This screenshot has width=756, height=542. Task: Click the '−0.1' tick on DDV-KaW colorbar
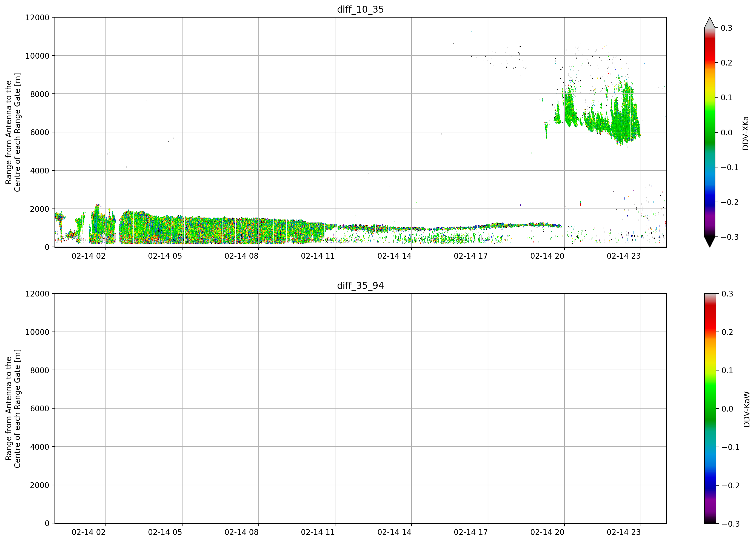click(x=731, y=447)
